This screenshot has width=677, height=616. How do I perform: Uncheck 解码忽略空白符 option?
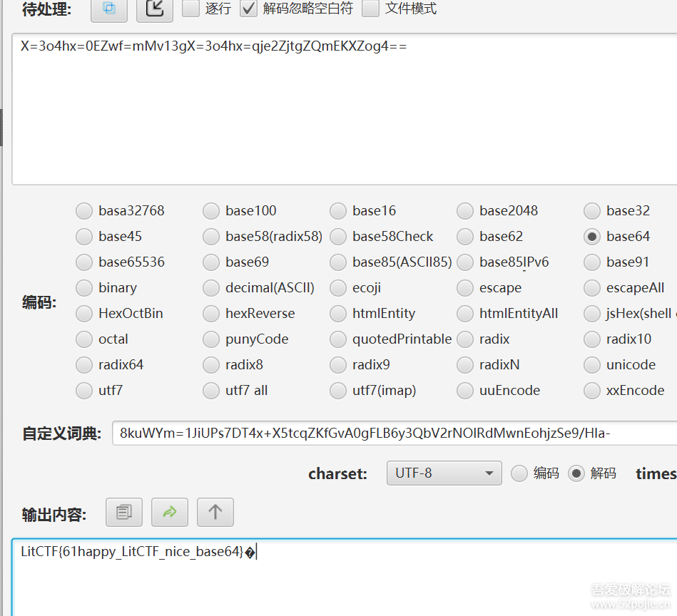click(x=248, y=9)
